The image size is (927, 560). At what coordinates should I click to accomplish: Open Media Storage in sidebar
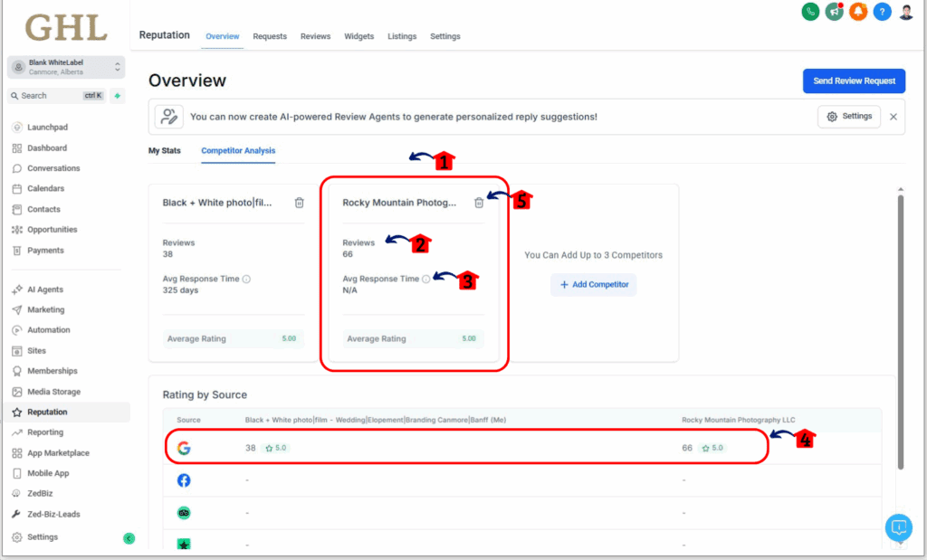(53, 392)
